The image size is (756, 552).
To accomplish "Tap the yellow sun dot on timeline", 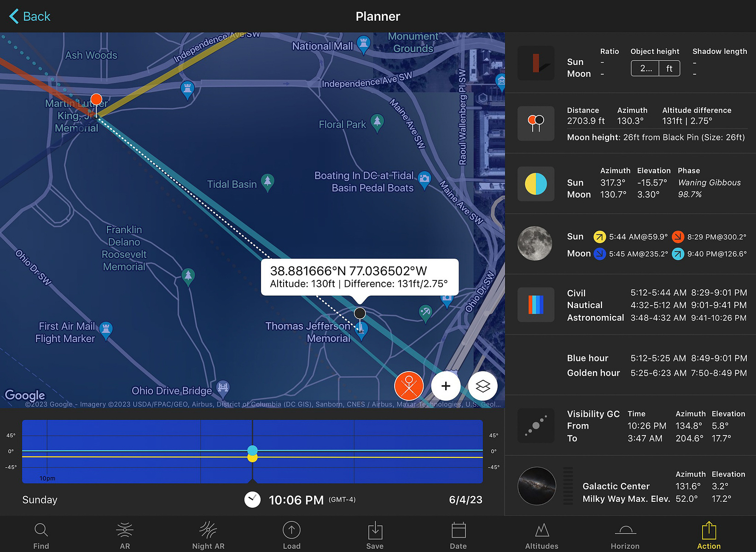I will tap(252, 458).
